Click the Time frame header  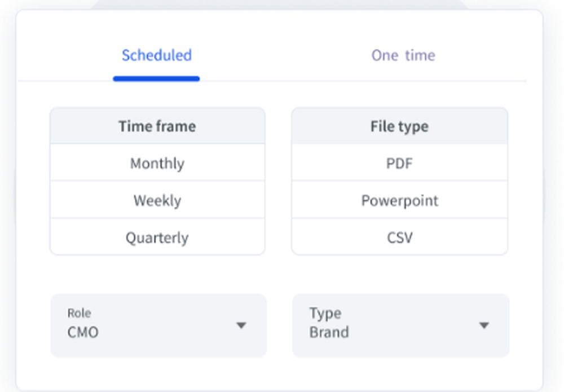point(157,126)
